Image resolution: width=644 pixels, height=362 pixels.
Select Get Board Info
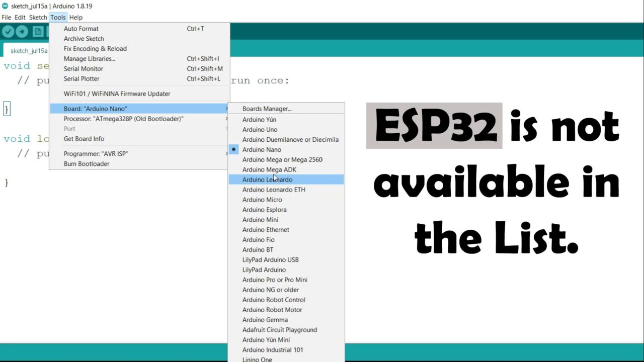tap(139, 139)
